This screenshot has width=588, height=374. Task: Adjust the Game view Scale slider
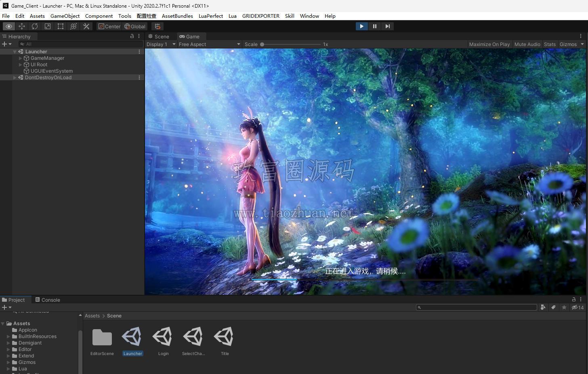coord(291,44)
